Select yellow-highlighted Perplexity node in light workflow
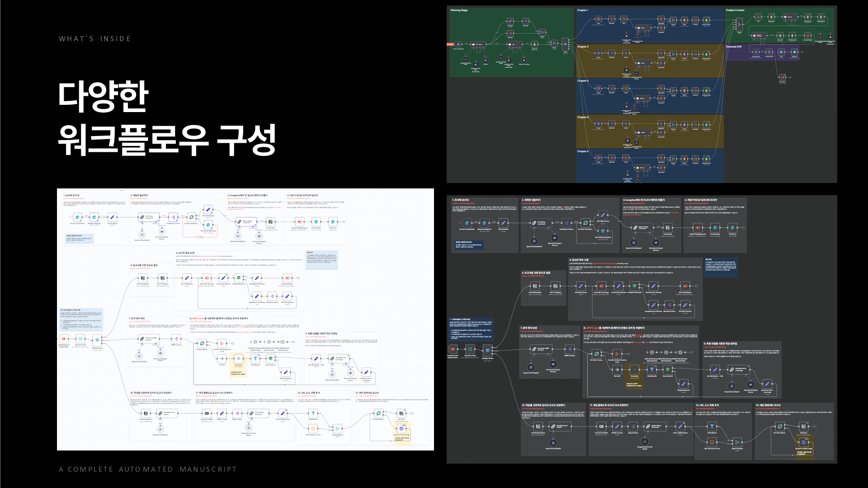The image size is (868, 488). tap(238, 358)
